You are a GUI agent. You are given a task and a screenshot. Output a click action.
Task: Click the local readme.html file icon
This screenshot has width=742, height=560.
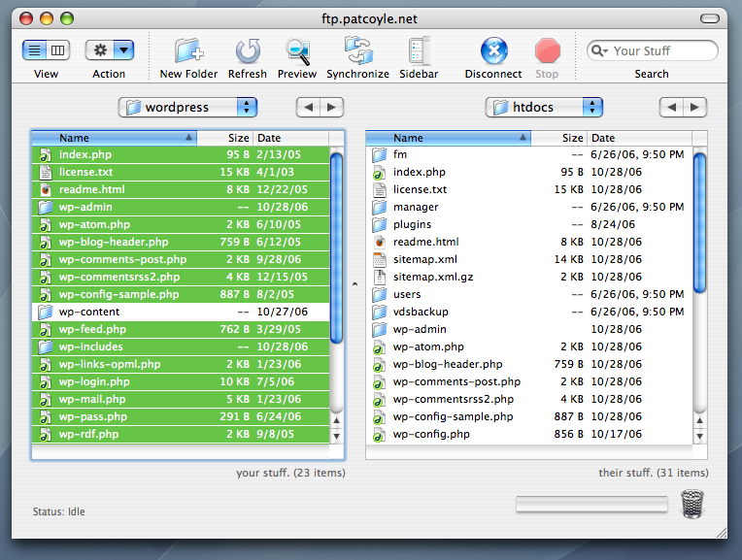coord(46,189)
